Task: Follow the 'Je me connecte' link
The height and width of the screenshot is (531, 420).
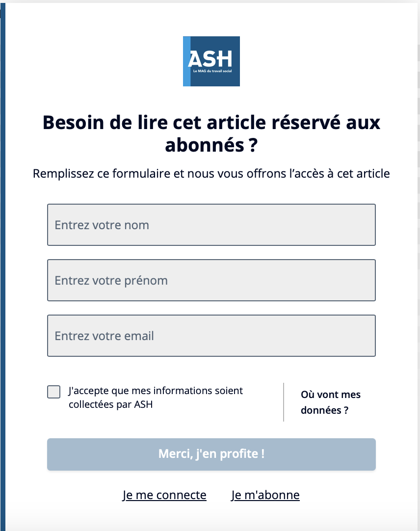Action: coord(164,495)
